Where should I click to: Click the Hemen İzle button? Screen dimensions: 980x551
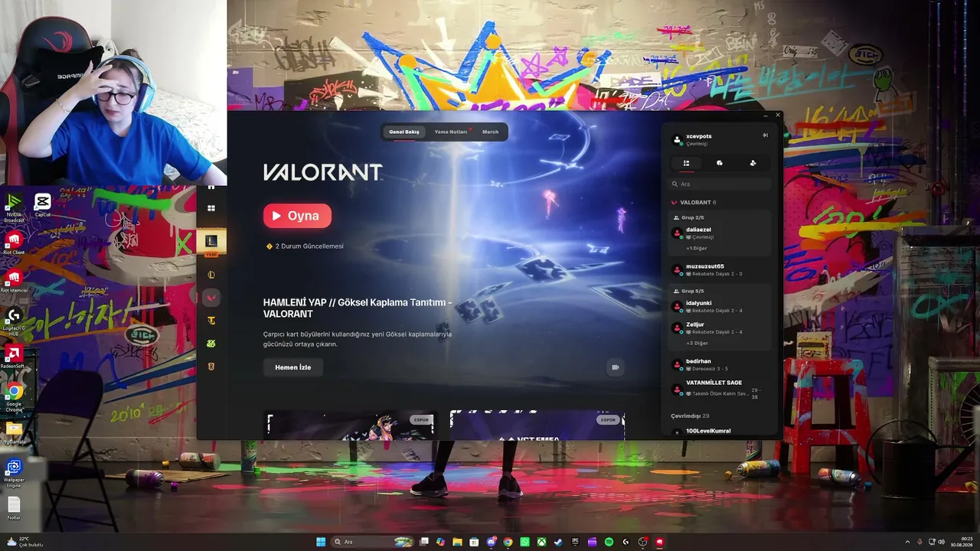293,367
